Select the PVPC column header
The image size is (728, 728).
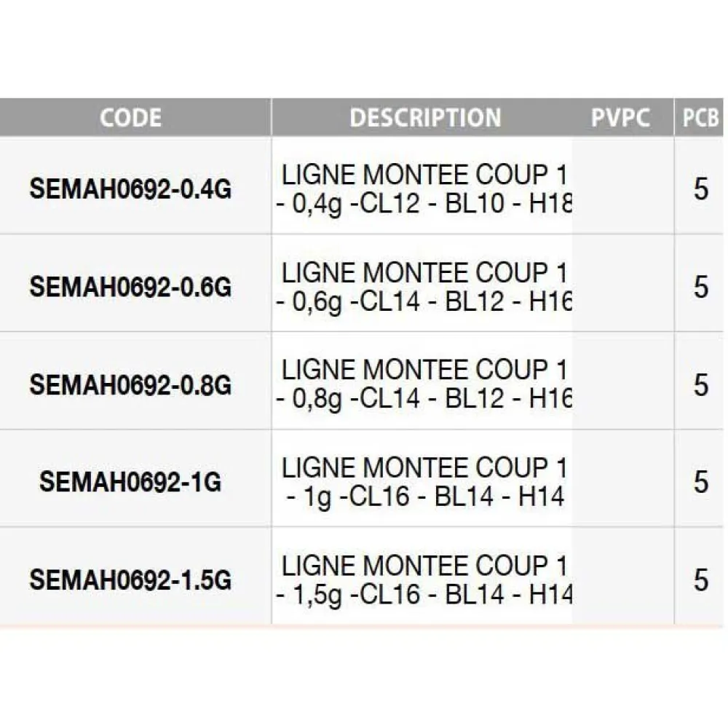pos(620,118)
